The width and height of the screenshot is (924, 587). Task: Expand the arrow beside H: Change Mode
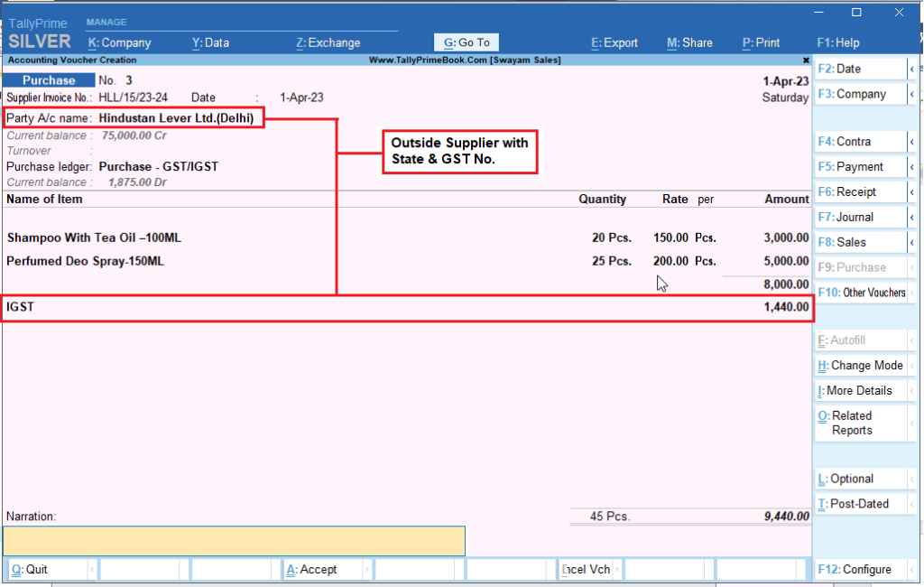912,366
